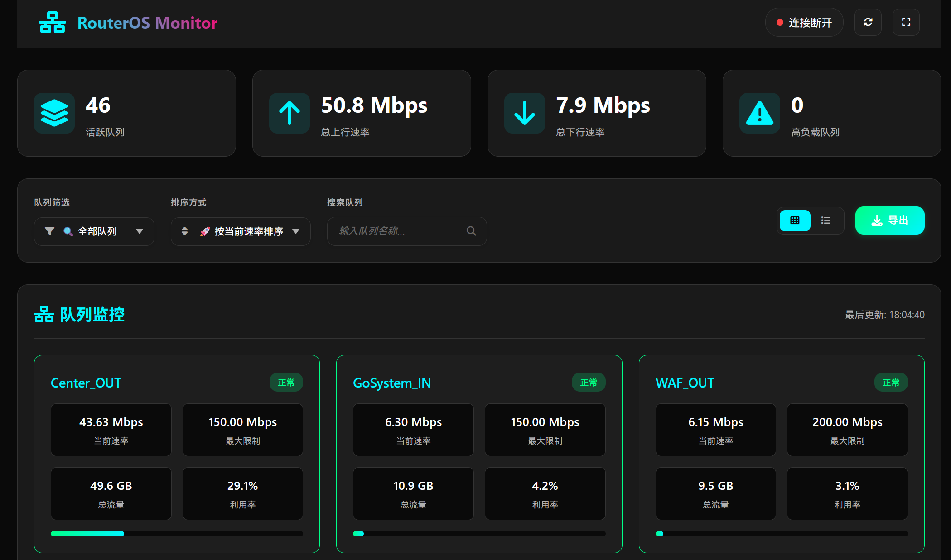Focus the 输入队列名称 search field

pos(407,231)
